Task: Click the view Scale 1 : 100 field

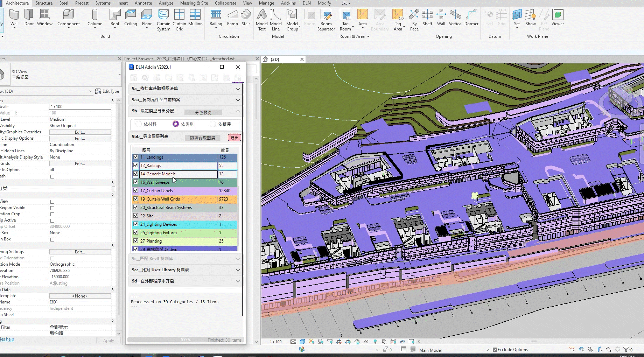Action: (80, 107)
